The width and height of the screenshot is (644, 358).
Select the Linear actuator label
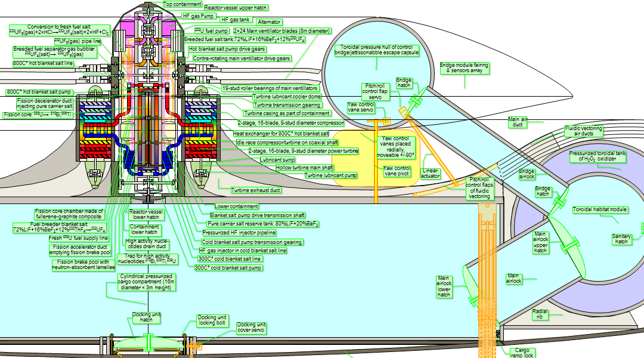[430, 174]
